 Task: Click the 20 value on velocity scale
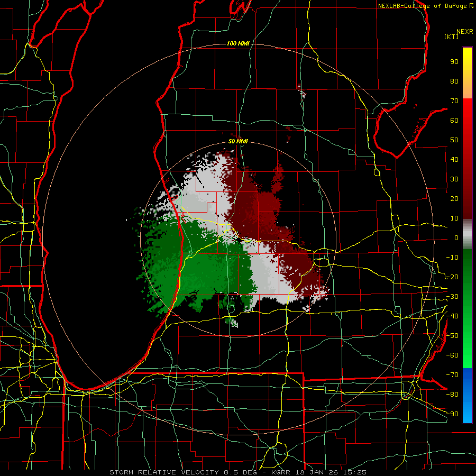(454, 199)
